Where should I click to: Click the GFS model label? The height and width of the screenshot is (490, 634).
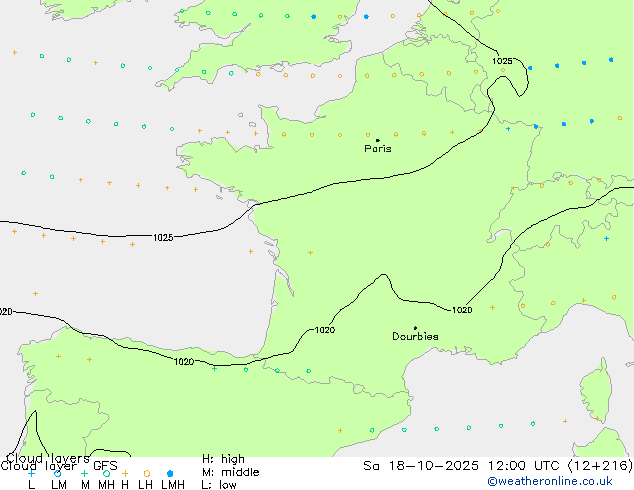pos(105,466)
